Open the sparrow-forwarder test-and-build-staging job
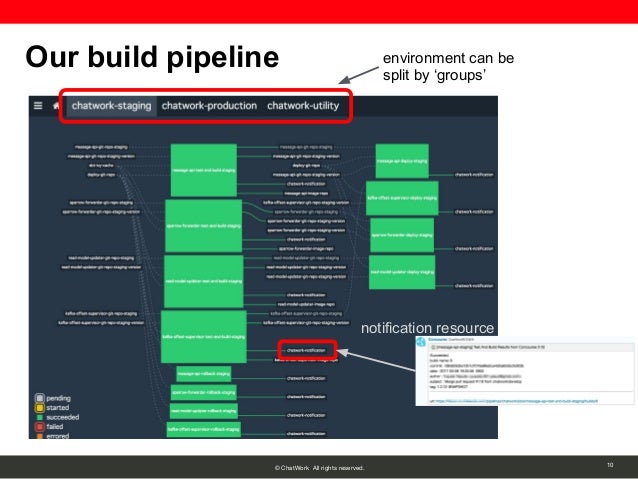The width and height of the screenshot is (638, 479). click(203, 225)
